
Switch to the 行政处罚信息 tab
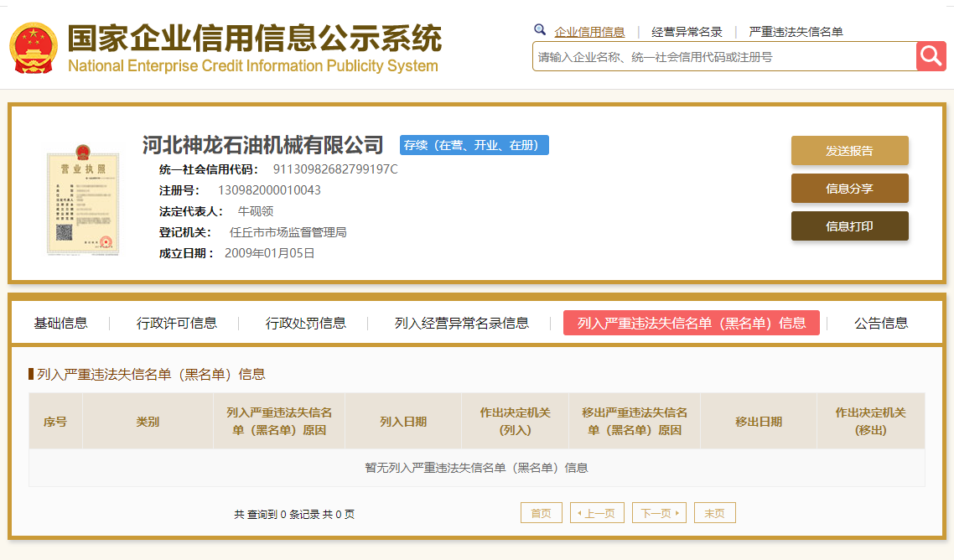[305, 324]
